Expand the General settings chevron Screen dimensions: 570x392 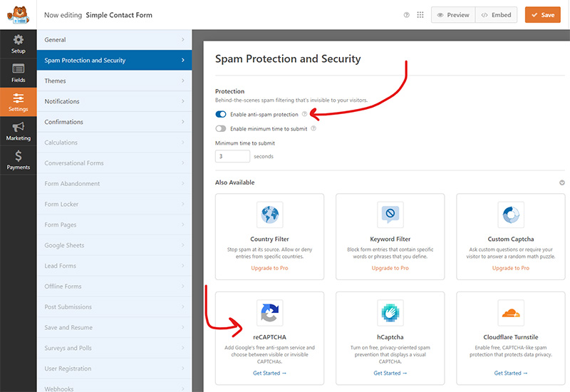[183, 40]
